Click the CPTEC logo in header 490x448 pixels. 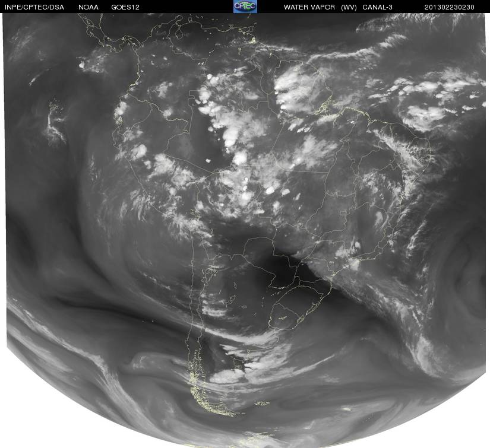pyautogui.click(x=245, y=7)
